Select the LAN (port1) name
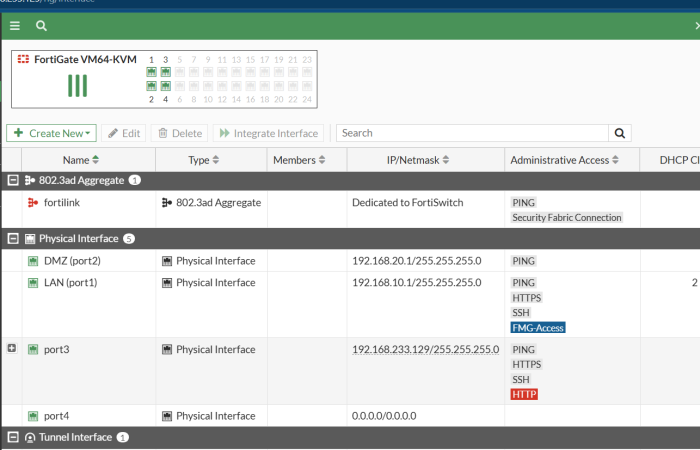The width and height of the screenshot is (700, 450). click(x=71, y=283)
